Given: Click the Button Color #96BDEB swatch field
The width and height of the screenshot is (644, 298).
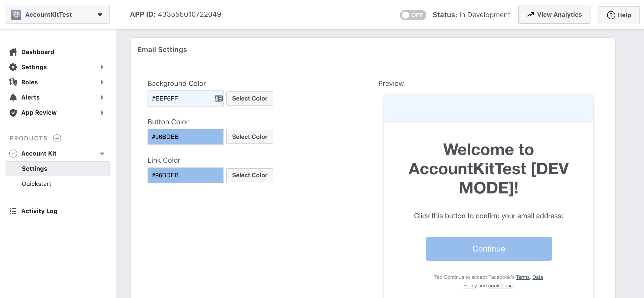Looking at the screenshot, I should [185, 137].
